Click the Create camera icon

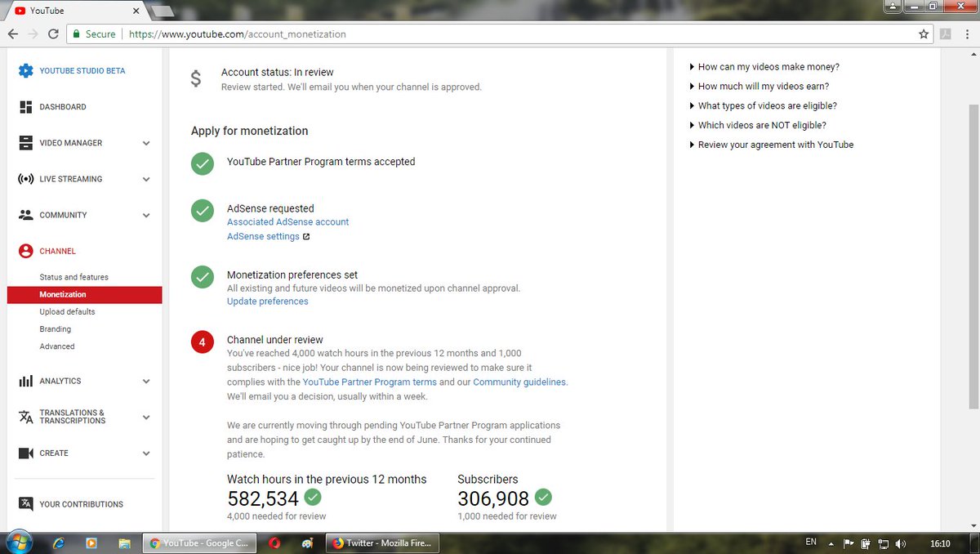(x=25, y=453)
